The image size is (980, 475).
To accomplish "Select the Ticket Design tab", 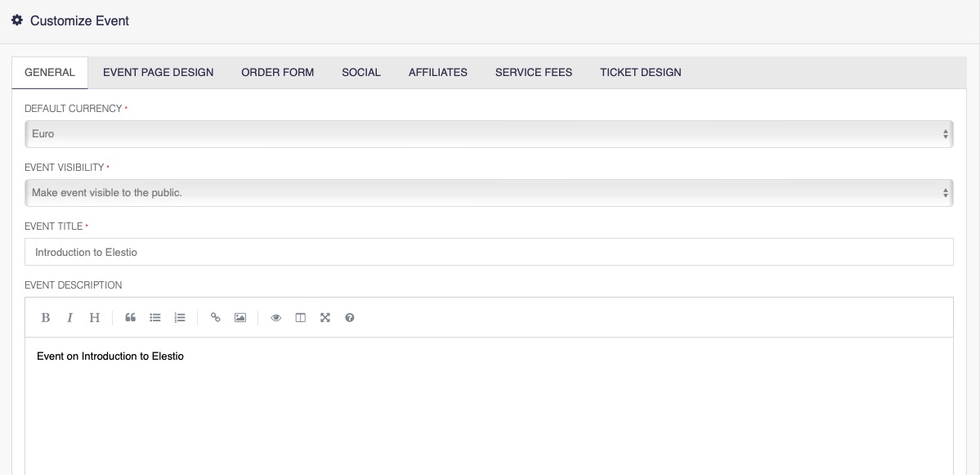I will pos(640,73).
